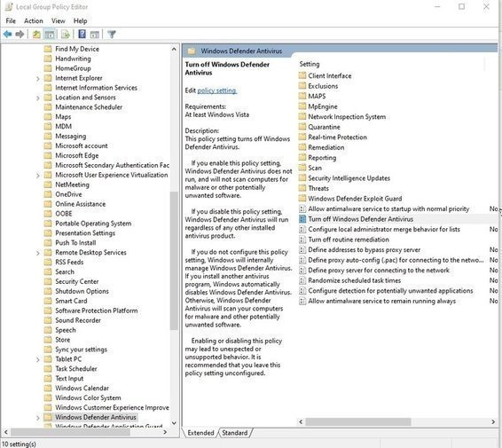The image size is (502, 448).
Task: Click the Local Group Policy Editor title icon
Action: click(9, 7)
